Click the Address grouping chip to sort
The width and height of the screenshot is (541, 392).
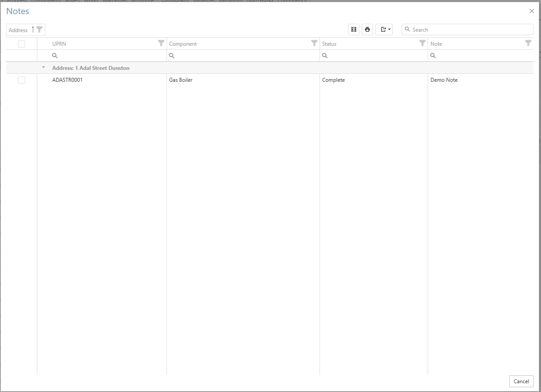[x=18, y=30]
